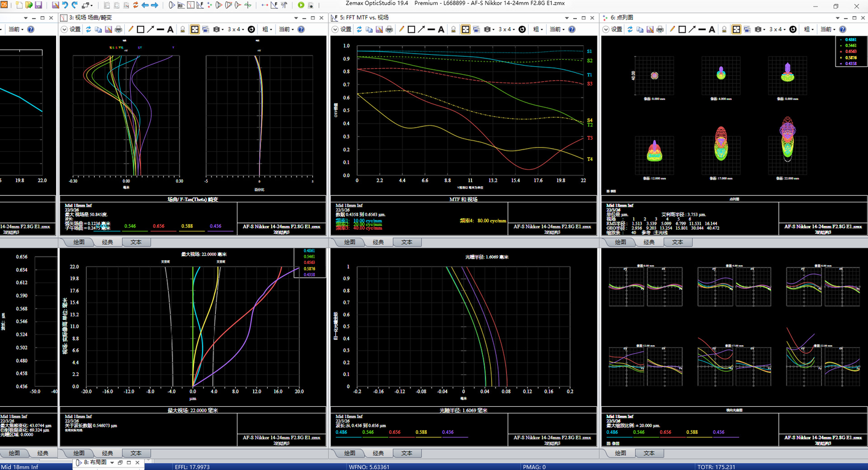Select pencil annotation tool in FFT MTF window
This screenshot has width=868, height=470.
(x=401, y=30)
